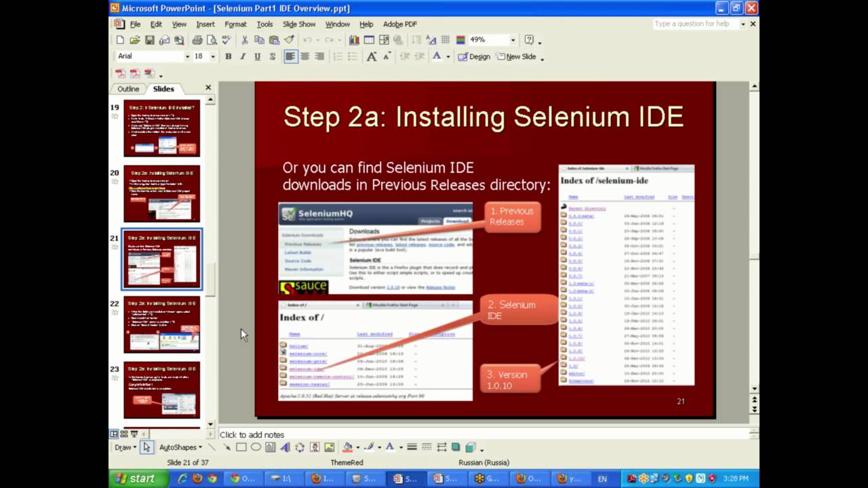Screen dimensions: 868x488
Task: Click the New Slide button
Action: [516, 56]
